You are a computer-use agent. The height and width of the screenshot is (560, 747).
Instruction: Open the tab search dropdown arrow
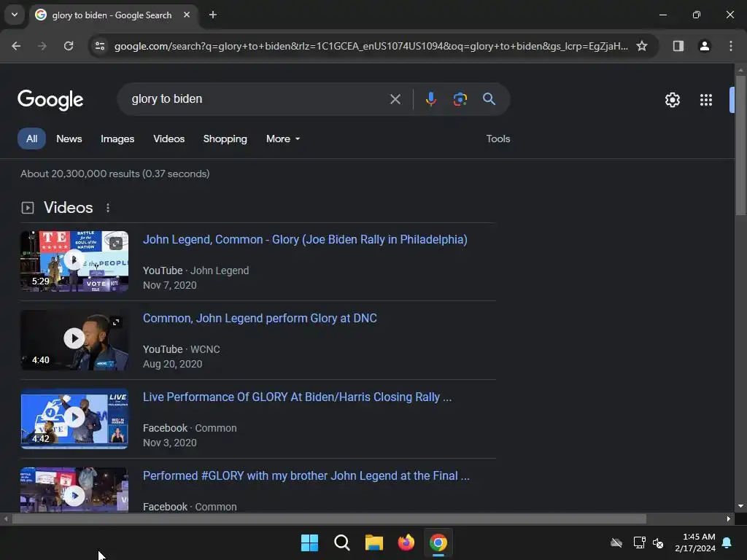15,15
